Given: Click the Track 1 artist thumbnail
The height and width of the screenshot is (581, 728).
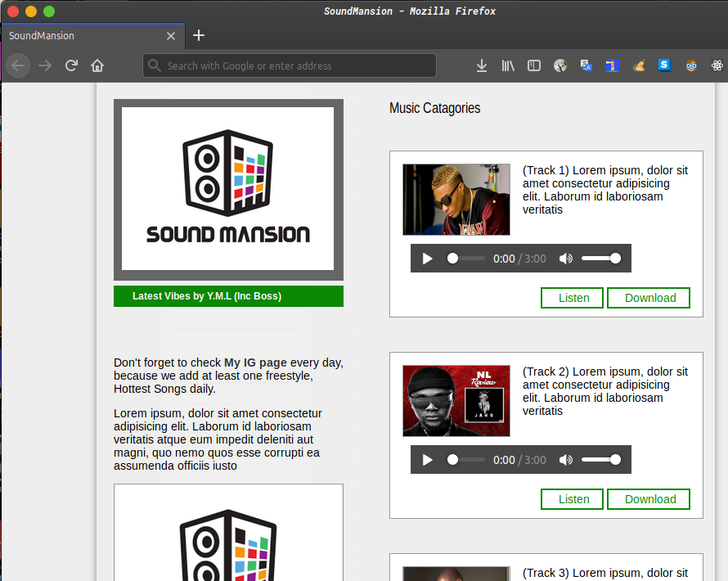Looking at the screenshot, I should coord(456,200).
